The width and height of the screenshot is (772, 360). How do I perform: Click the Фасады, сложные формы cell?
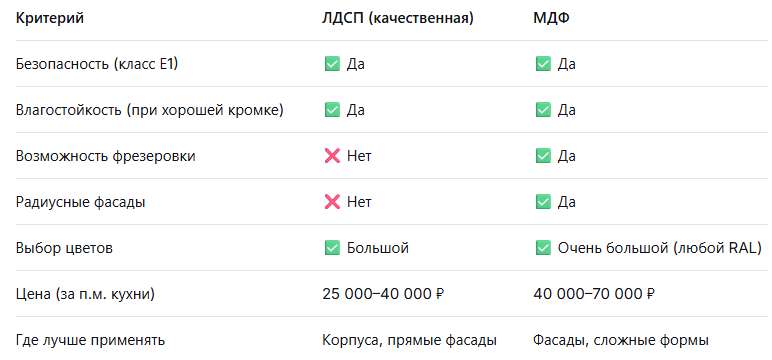(x=620, y=340)
